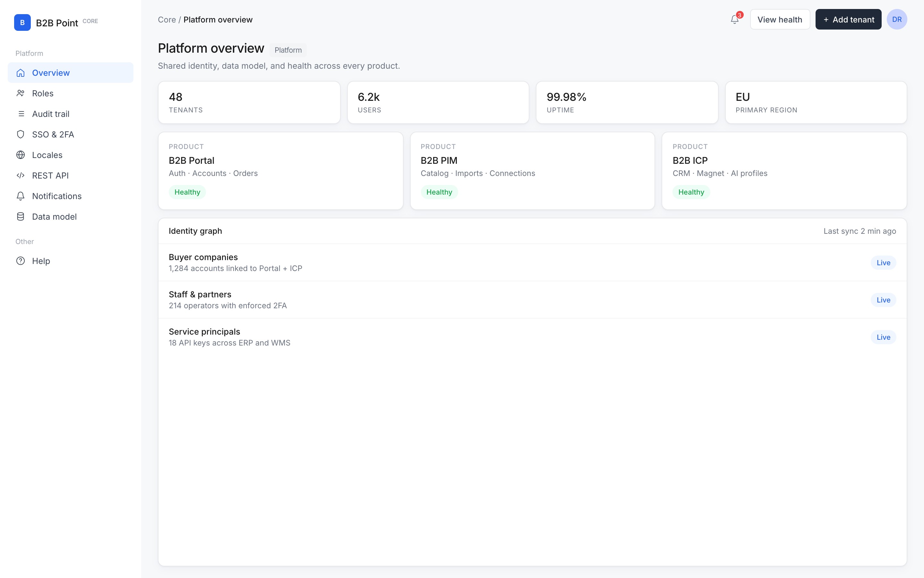Select the 99.98% Uptime stat card

(627, 102)
